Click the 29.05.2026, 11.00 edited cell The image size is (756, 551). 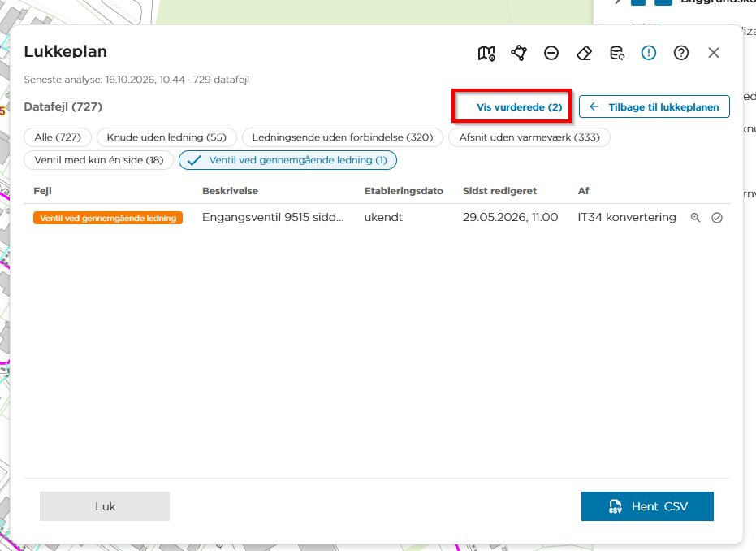[x=510, y=217]
